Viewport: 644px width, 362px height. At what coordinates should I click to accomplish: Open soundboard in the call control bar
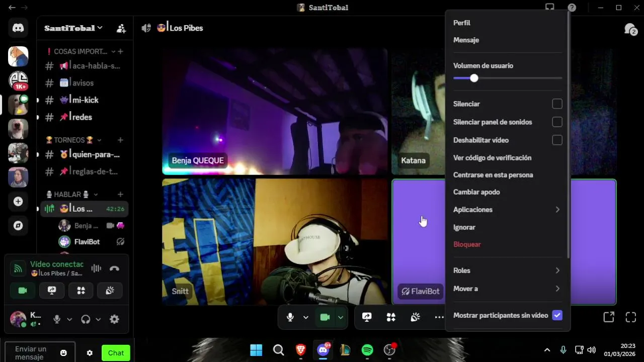415,317
